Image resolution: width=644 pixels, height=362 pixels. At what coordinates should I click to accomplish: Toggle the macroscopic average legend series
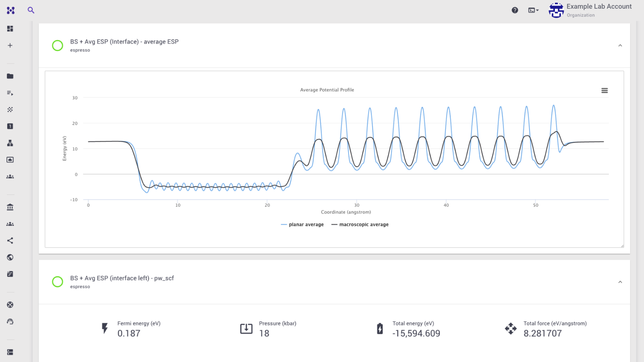pyautogui.click(x=360, y=224)
